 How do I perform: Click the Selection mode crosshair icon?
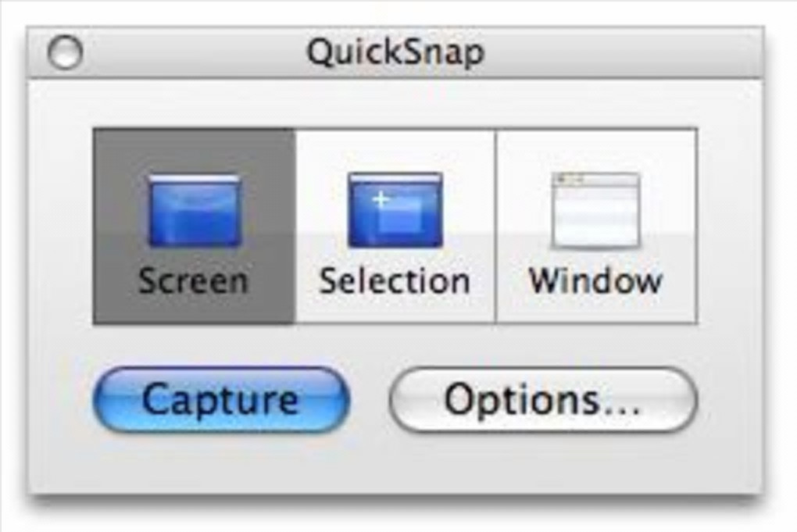click(x=395, y=211)
